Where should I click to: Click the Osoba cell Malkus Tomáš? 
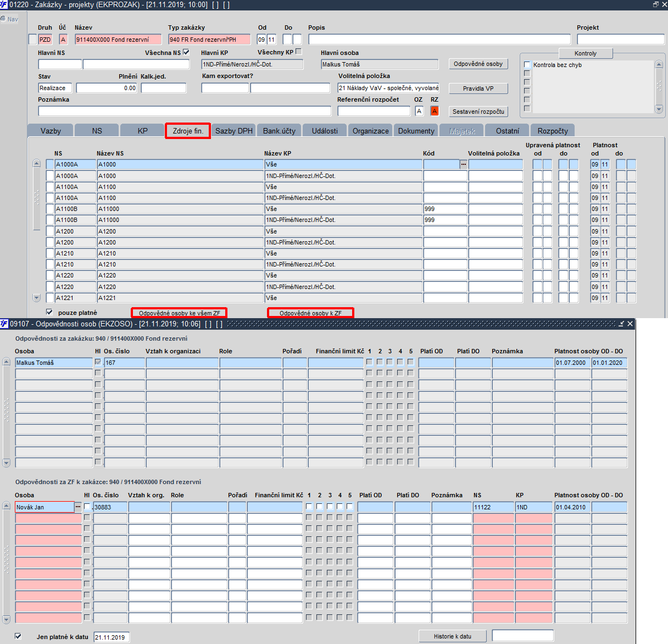click(54, 363)
